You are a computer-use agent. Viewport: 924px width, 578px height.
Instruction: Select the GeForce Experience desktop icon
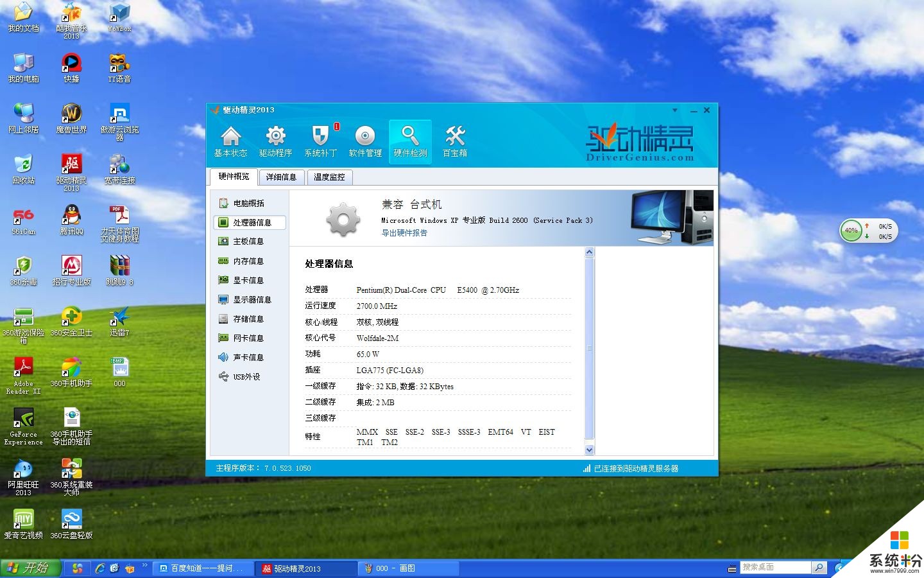[23, 426]
